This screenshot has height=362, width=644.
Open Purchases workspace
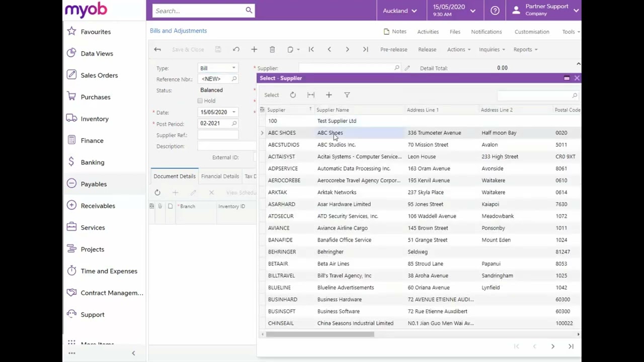[x=95, y=97]
